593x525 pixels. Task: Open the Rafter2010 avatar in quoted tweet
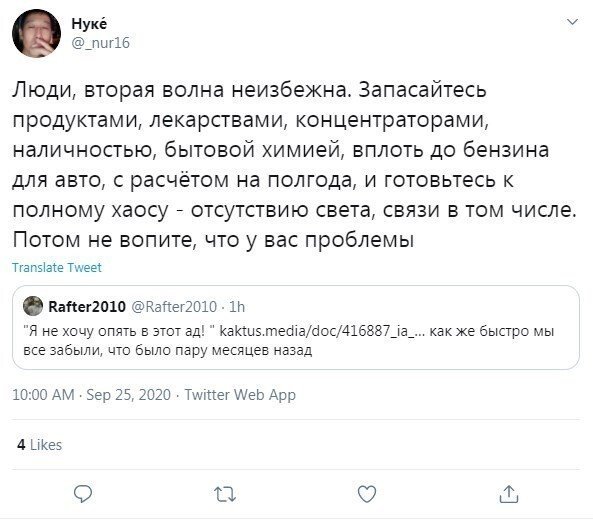click(33, 306)
